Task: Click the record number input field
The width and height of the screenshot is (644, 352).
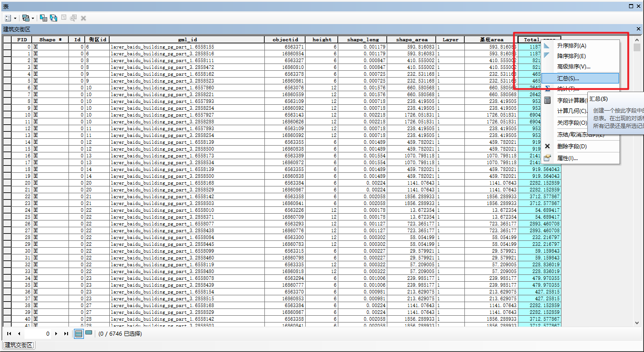Action: point(38,334)
